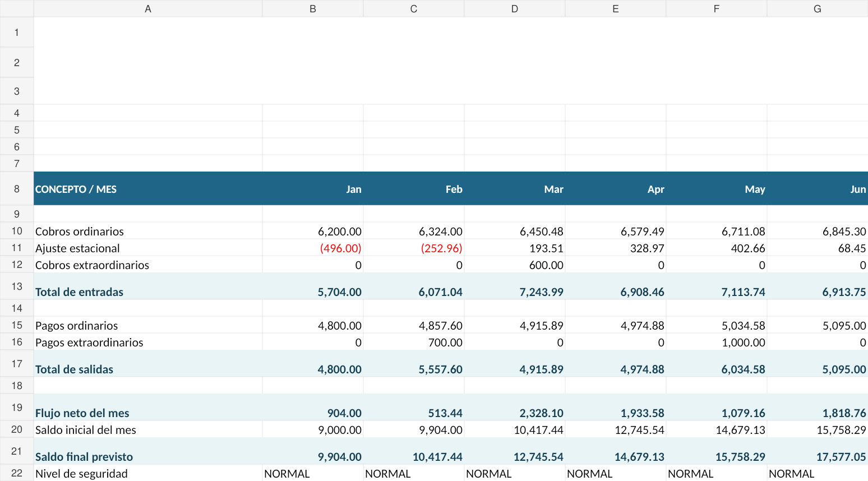Click the May column header in row 8
This screenshot has height=481, width=868.
point(717,189)
